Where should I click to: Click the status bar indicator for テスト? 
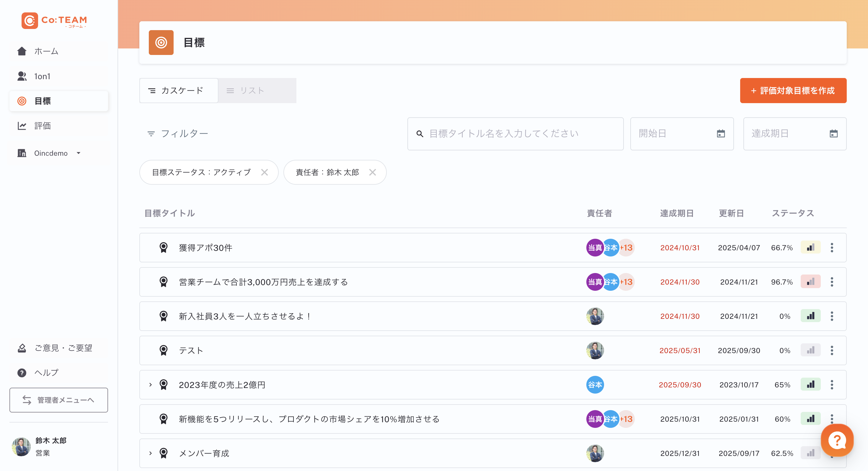click(811, 350)
